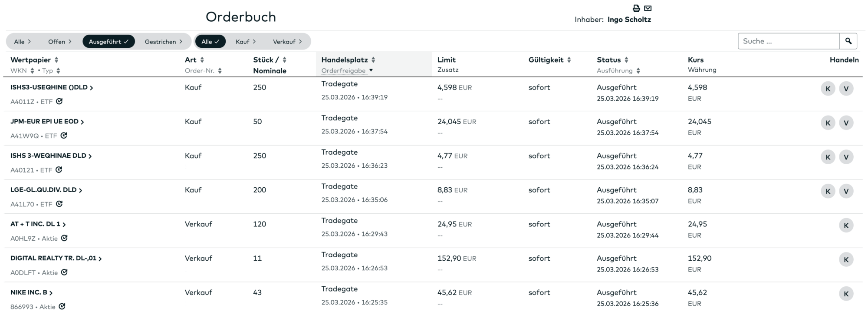Click the magnifying glass search button
Image resolution: width=868 pixels, height=315 pixels.
(848, 41)
